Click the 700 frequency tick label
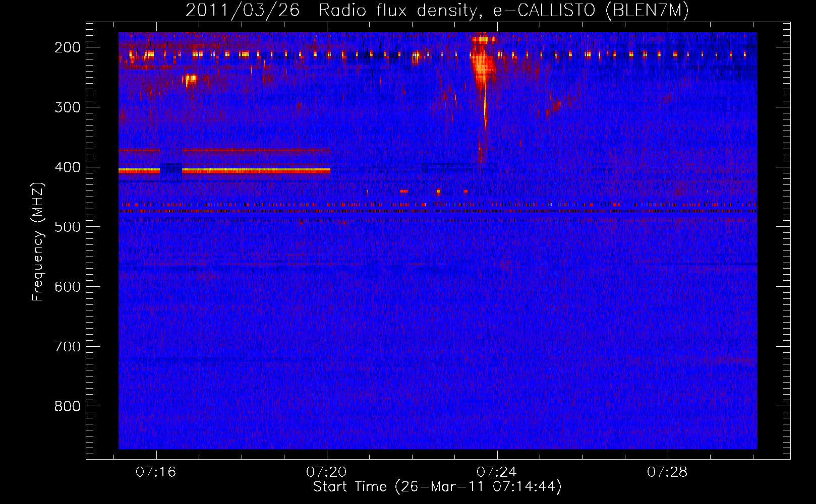Screen dimensions: 816x504 coord(68,347)
